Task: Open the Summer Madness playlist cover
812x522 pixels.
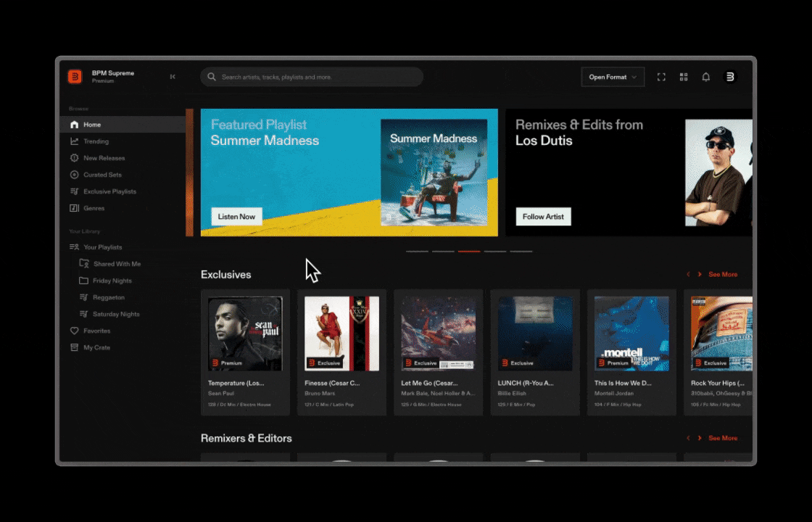Action: [434, 173]
